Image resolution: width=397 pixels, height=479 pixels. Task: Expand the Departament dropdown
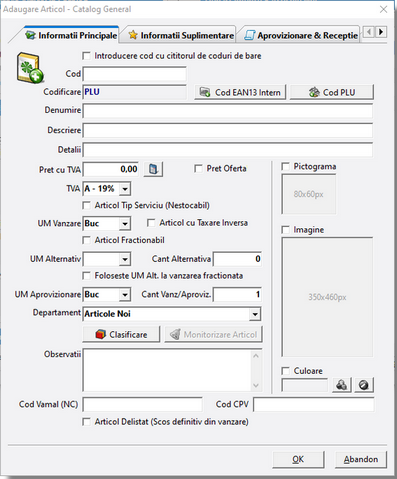[255, 314]
